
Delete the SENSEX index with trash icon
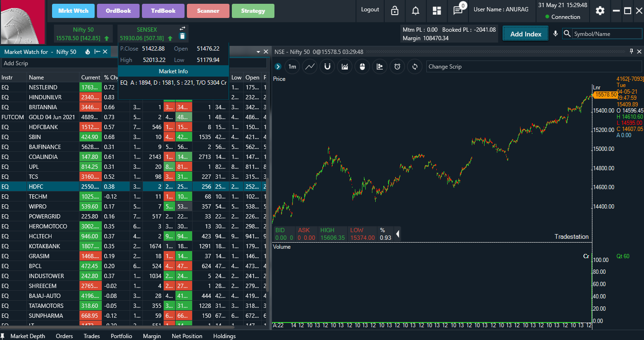pyautogui.click(x=183, y=36)
